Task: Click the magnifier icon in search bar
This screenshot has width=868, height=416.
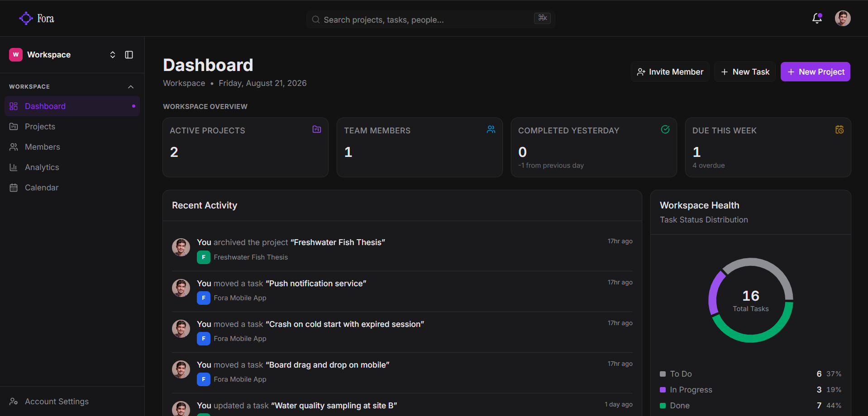Action: [x=316, y=19]
